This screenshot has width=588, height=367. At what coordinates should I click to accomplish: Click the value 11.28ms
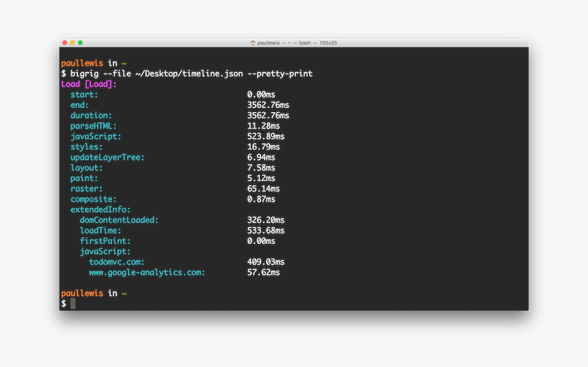pyautogui.click(x=263, y=126)
